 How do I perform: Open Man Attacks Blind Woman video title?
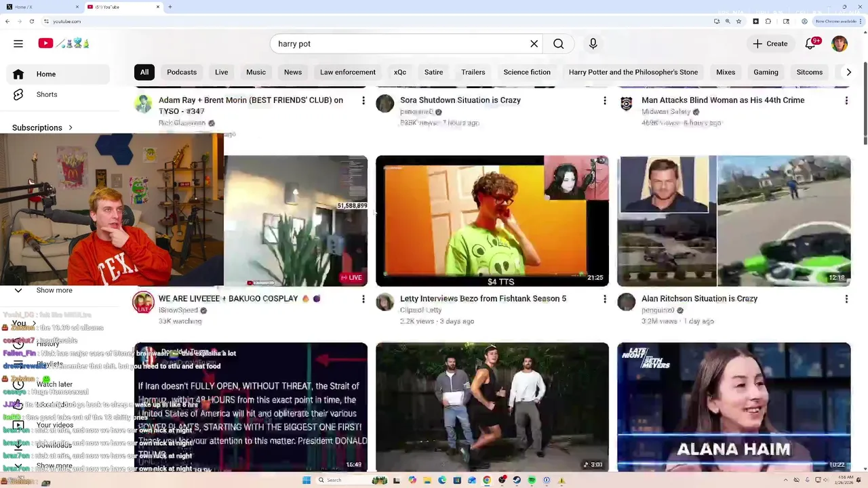click(x=723, y=100)
